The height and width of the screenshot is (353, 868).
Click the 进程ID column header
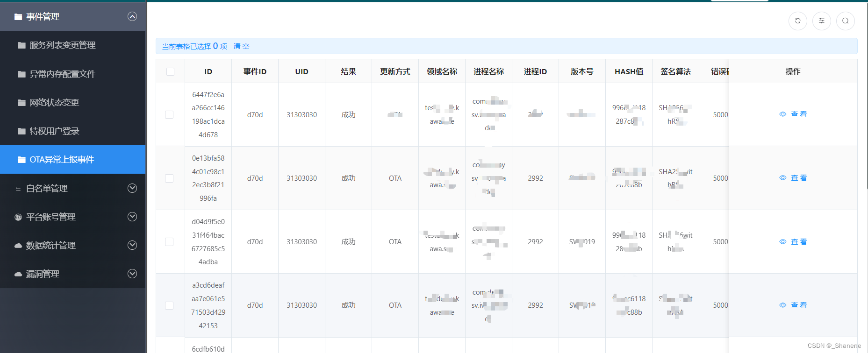(x=536, y=71)
